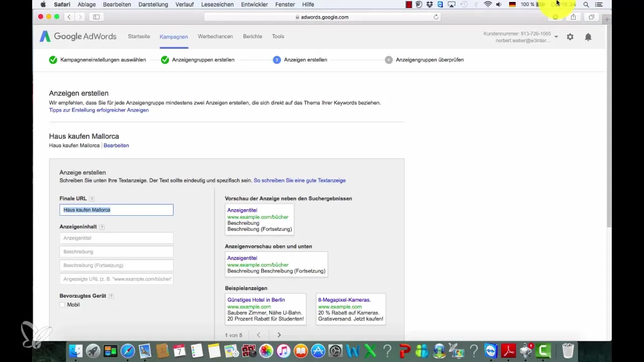Click the page vertical scrollbar
This screenshot has height=362, width=644.
click(x=609, y=126)
